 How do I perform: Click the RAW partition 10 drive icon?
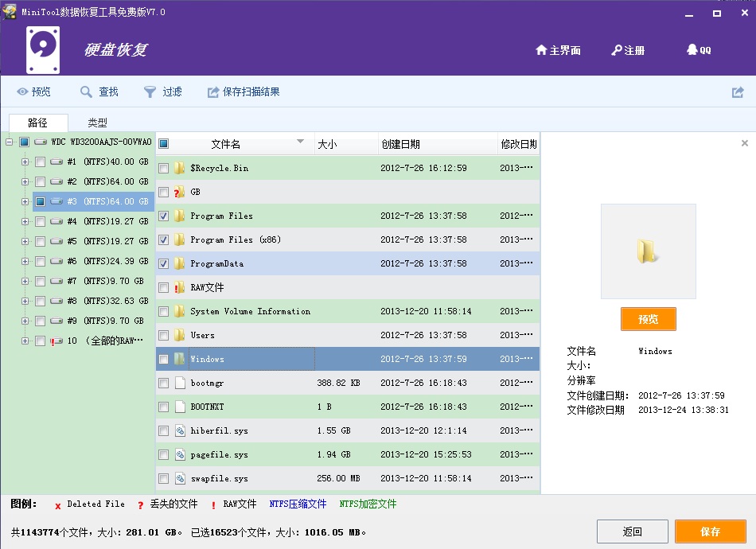(57, 341)
